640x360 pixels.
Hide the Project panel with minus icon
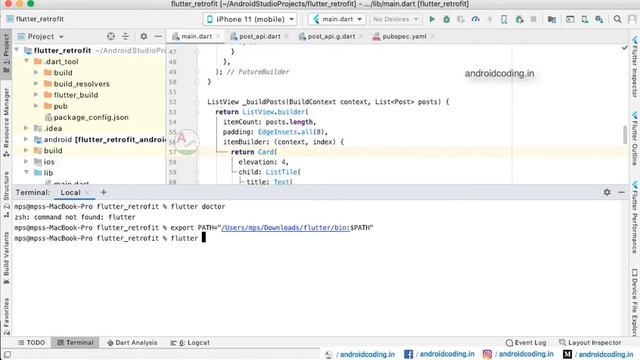[158, 36]
